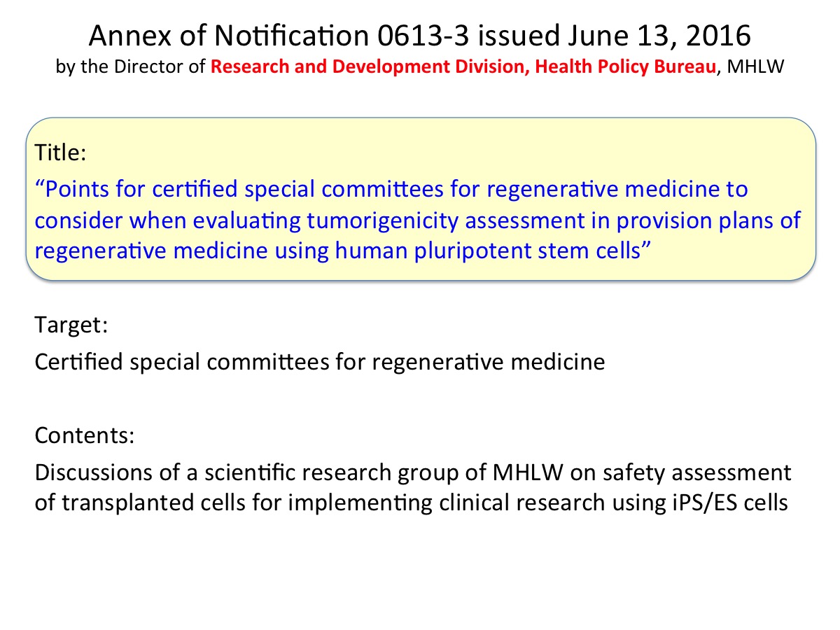
Task: Select the 'Target:' heading
Action: [x=70, y=325]
